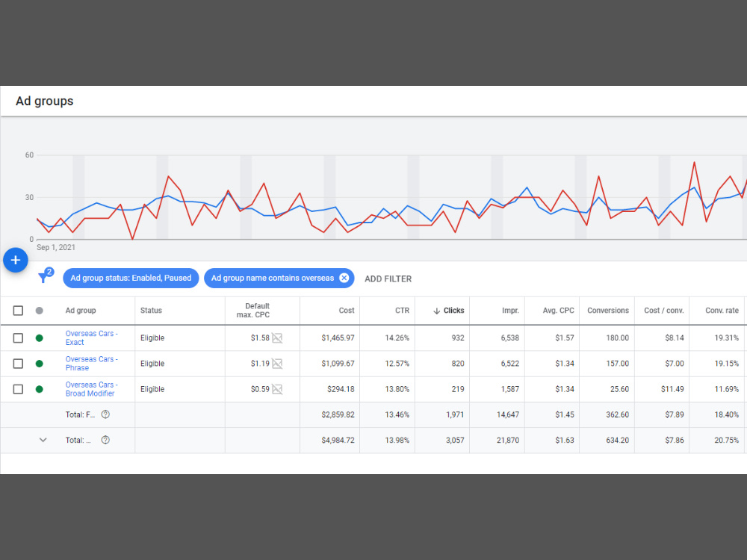Viewport: 747px width, 560px height.
Task: Check the Overseas Cars - Exact row checkbox
Action: point(18,338)
